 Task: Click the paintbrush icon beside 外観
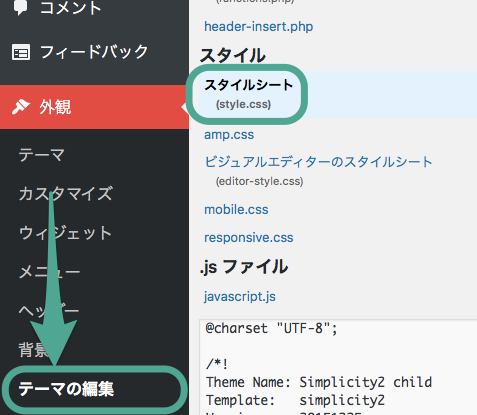[x=21, y=107]
